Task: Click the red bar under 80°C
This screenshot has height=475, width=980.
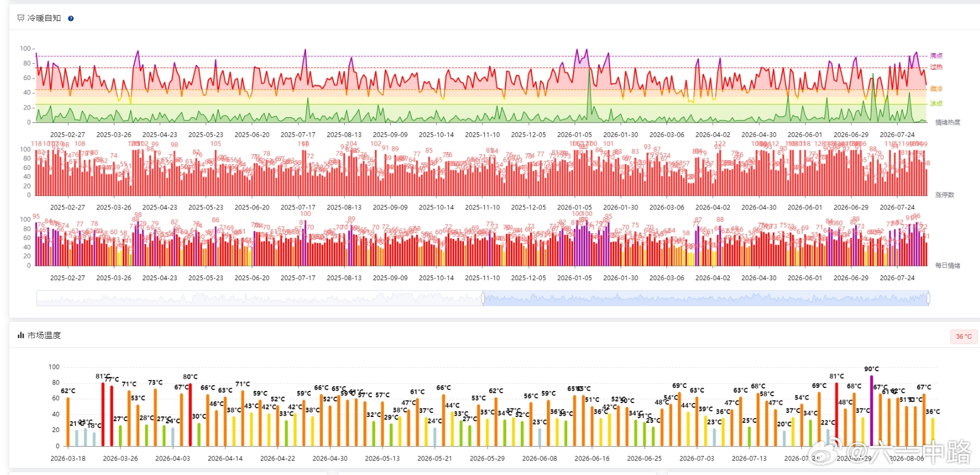Action: [190, 415]
